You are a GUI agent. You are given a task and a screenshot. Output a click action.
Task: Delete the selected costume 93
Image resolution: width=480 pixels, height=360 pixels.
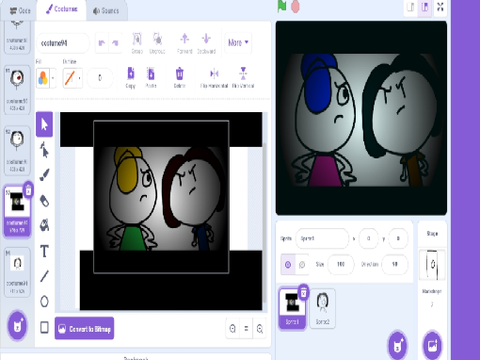tap(28, 190)
